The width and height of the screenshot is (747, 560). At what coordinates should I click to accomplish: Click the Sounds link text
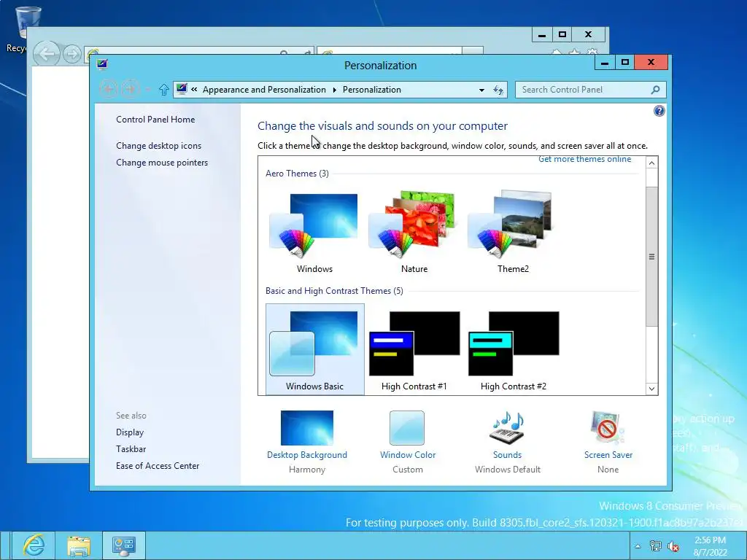click(508, 455)
